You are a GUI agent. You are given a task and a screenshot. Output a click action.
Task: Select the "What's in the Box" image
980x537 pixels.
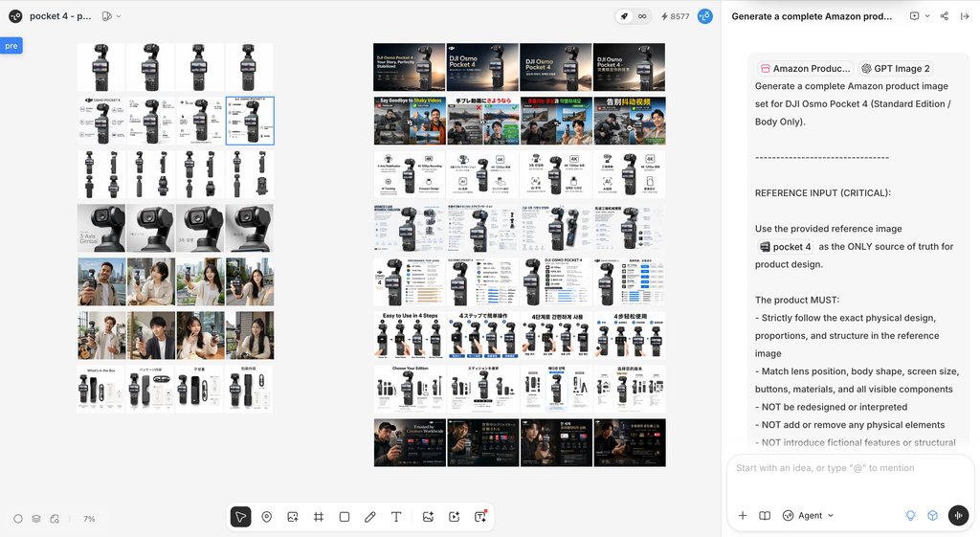(x=101, y=389)
